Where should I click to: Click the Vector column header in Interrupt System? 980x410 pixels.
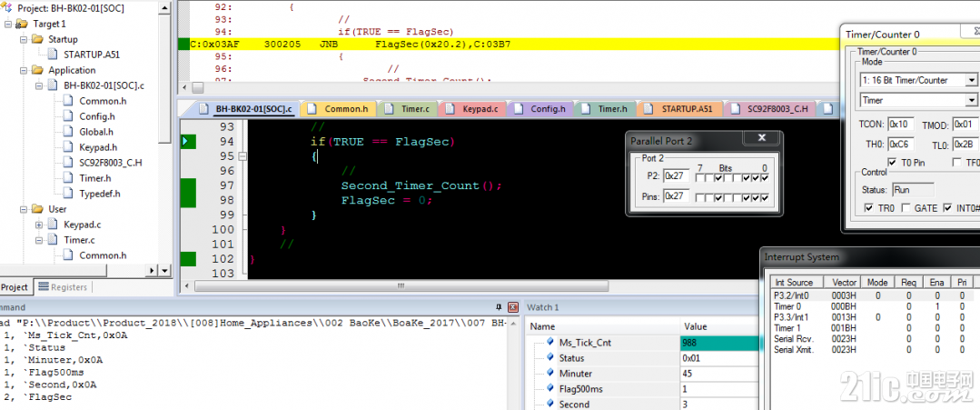[843, 283]
